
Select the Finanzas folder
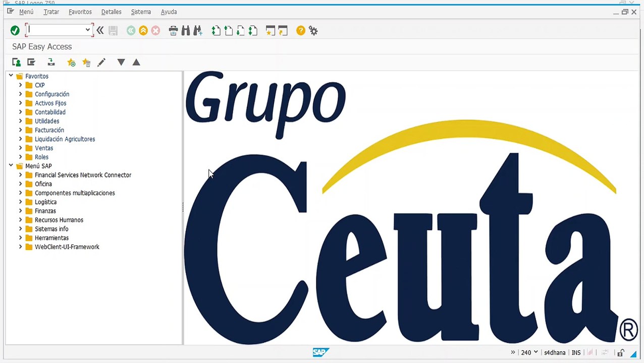pyautogui.click(x=45, y=211)
